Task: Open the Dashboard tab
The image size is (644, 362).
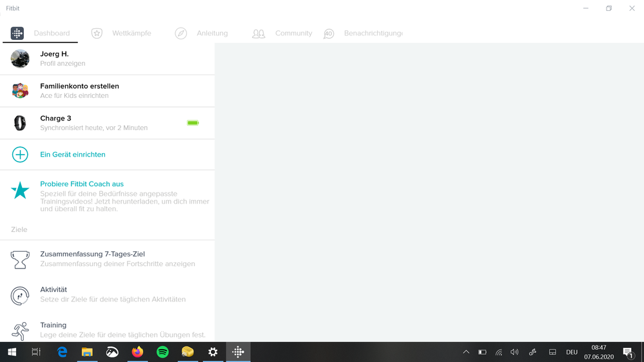Action: (x=41, y=33)
